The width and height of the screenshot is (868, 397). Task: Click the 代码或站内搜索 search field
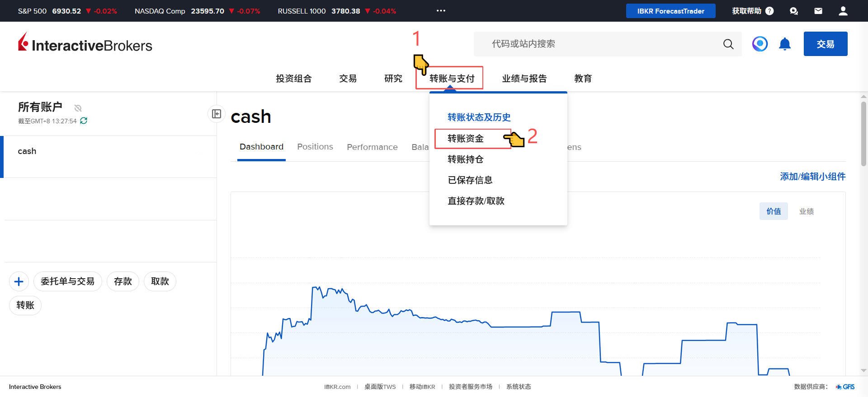tap(597, 44)
